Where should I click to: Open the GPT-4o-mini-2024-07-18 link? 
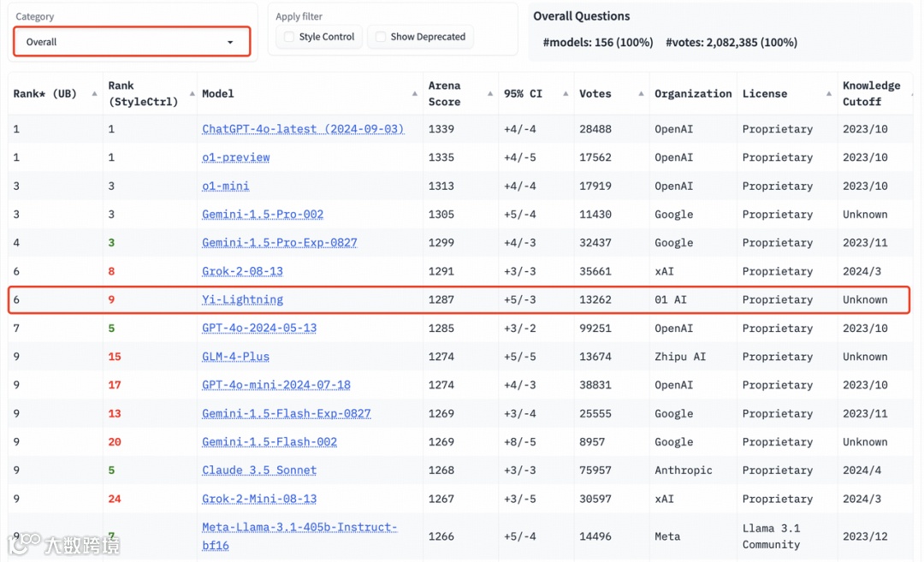pos(276,385)
